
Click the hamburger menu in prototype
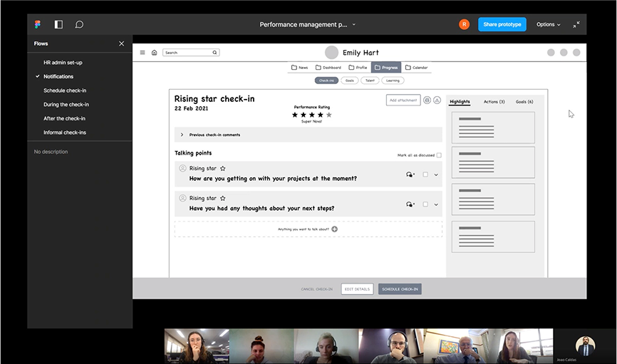tap(142, 53)
